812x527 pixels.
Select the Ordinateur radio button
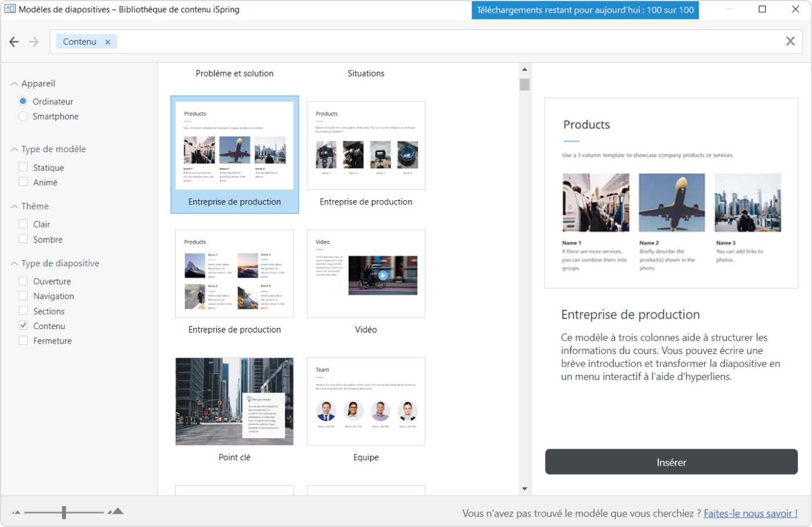click(x=23, y=101)
